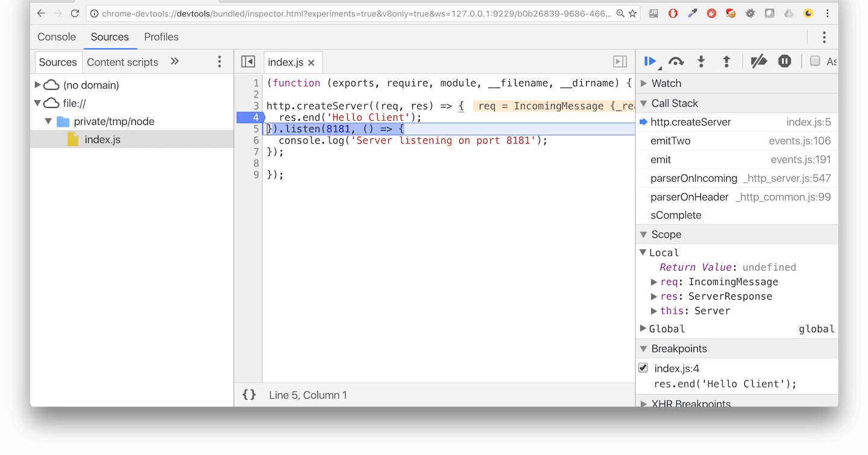
Task: Resume script execution button
Action: [x=650, y=61]
